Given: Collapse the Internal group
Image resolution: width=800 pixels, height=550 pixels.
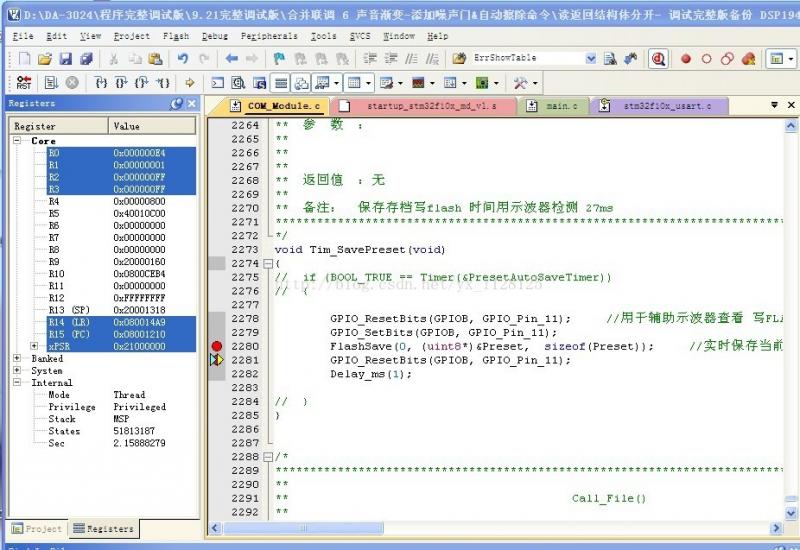Looking at the screenshot, I should (x=17, y=382).
